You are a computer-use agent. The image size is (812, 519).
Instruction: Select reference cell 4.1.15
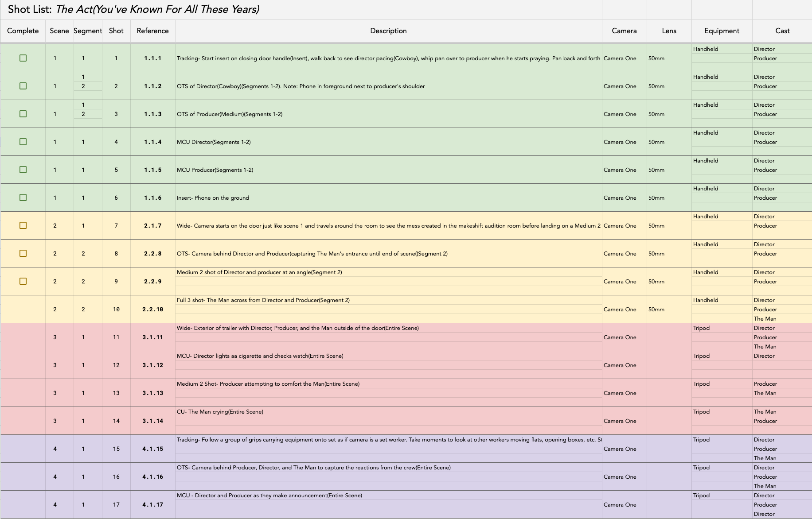pyautogui.click(x=152, y=449)
